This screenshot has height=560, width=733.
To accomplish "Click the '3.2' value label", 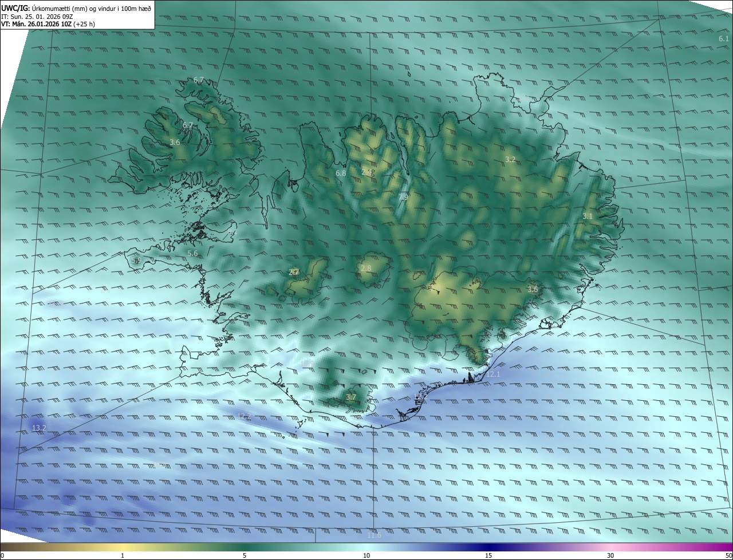I will 510,159.
